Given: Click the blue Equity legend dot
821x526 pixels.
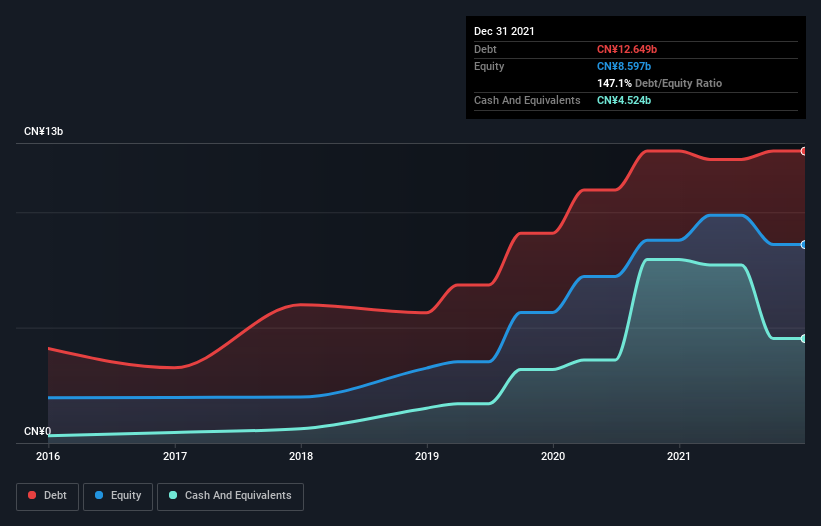Looking at the screenshot, I should (99, 495).
